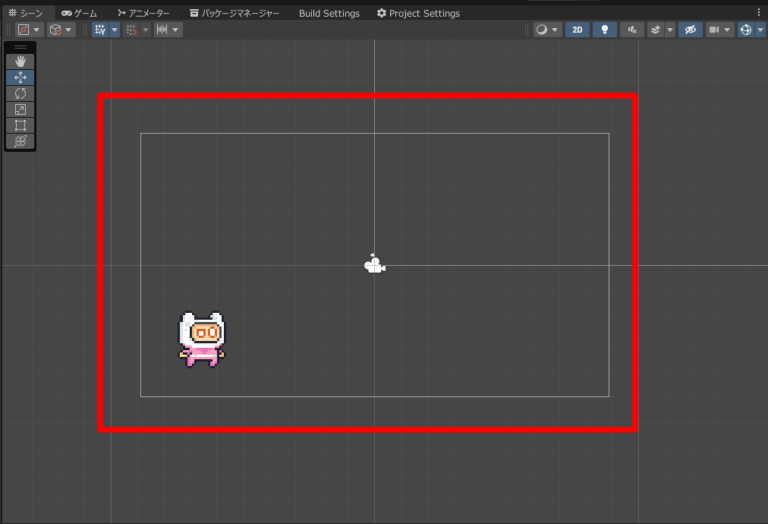Toggle scene audio mute
This screenshot has width=768, height=524.
(632, 30)
